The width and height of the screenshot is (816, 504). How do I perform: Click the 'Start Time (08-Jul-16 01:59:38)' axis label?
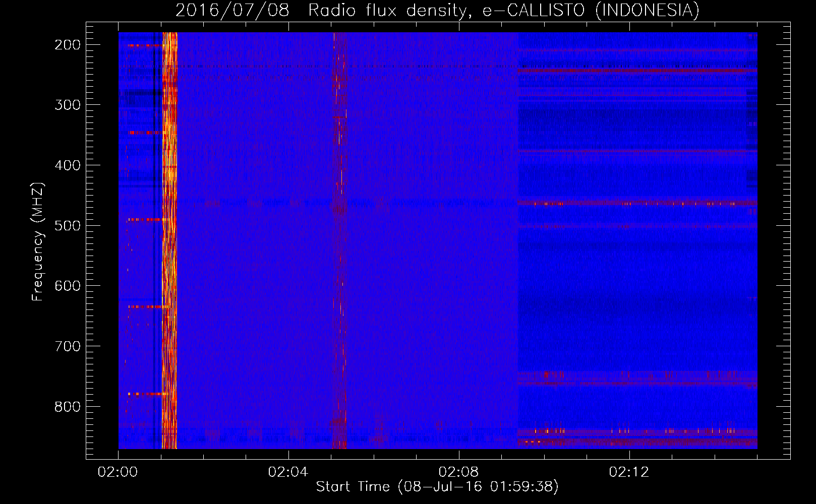tap(437, 487)
